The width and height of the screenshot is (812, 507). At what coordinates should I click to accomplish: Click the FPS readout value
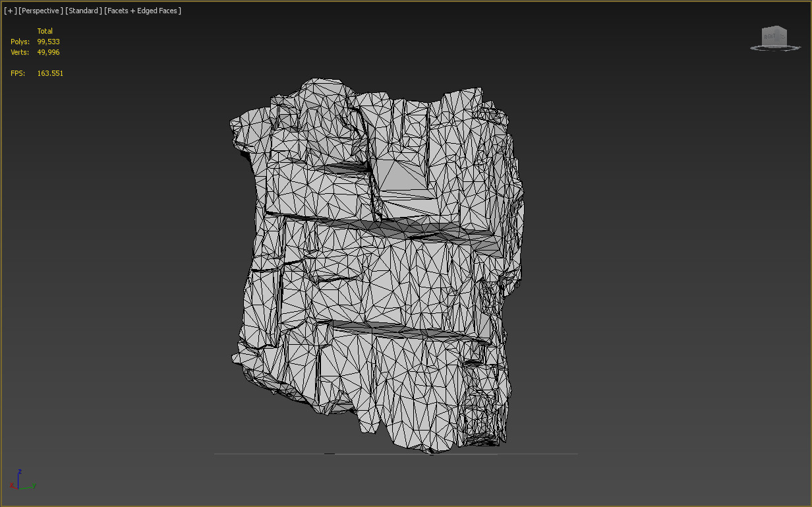point(50,73)
